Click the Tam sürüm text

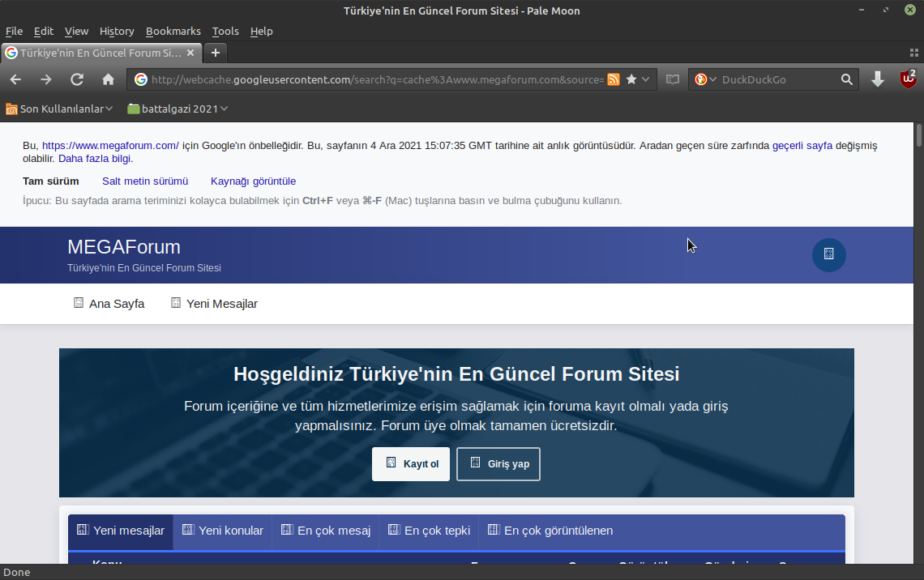(51, 181)
